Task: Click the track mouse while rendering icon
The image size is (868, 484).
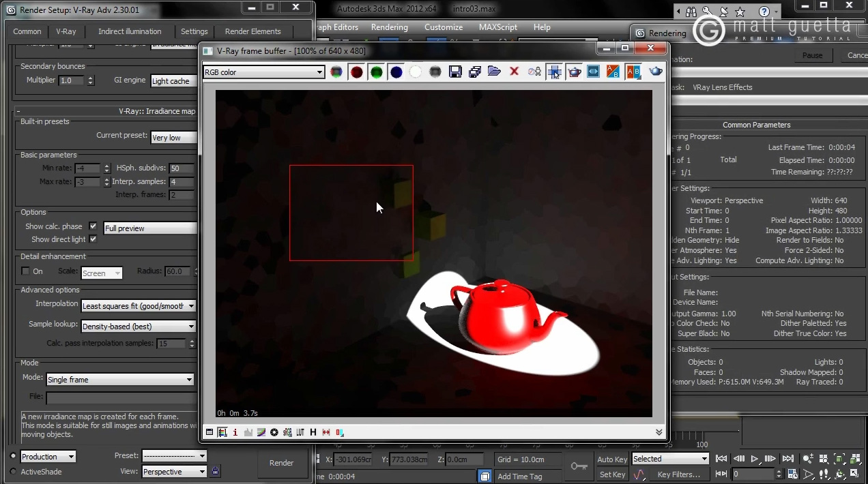Action: tap(554, 72)
